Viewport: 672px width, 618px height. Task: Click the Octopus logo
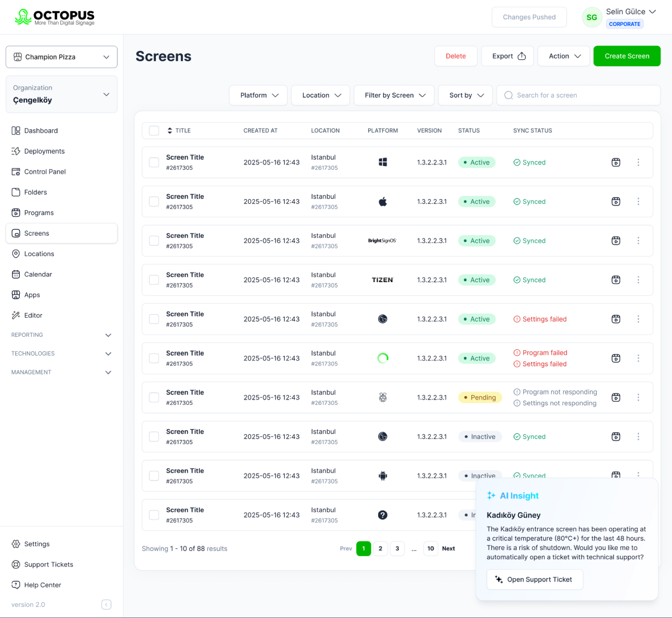point(54,17)
